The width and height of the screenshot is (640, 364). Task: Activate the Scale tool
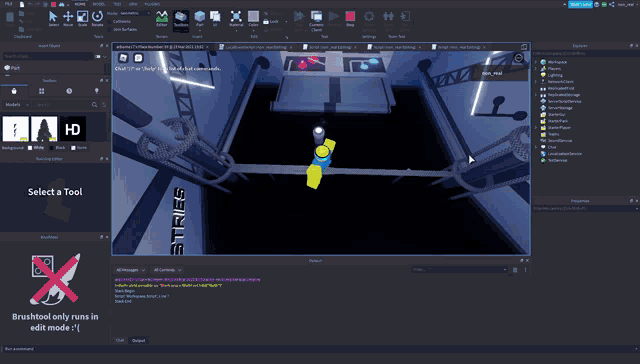coord(82,19)
